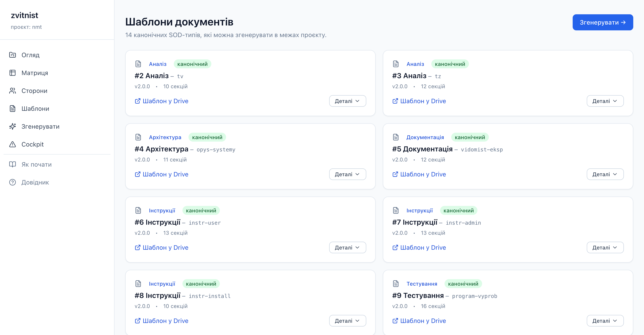Click the Тестування category label

(422, 284)
